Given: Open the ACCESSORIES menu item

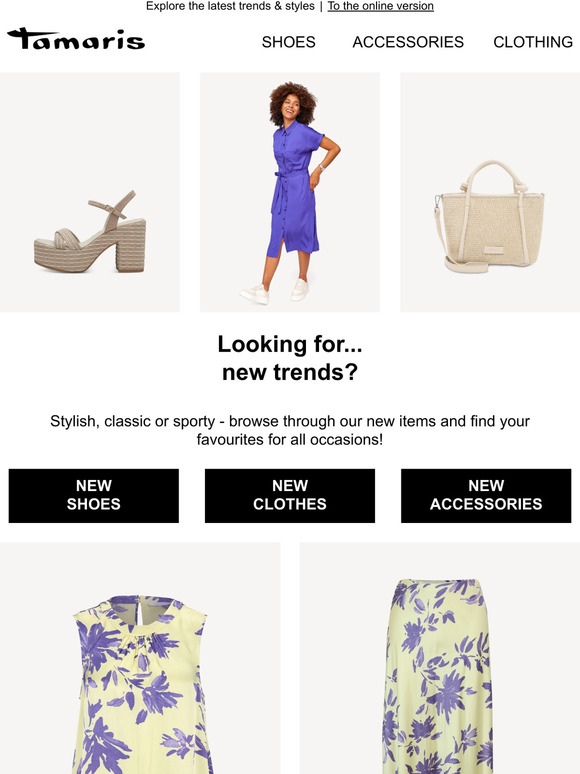Looking at the screenshot, I should [x=408, y=42].
